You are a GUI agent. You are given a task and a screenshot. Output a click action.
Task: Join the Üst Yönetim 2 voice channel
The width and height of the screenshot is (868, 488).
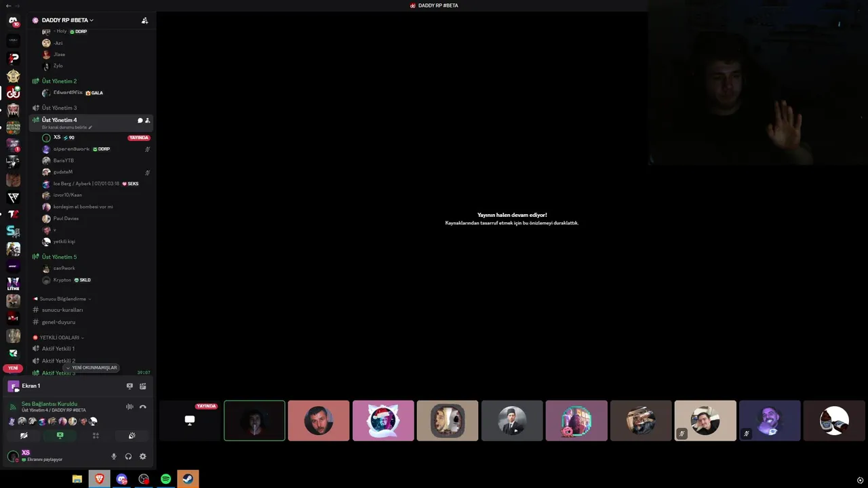59,81
